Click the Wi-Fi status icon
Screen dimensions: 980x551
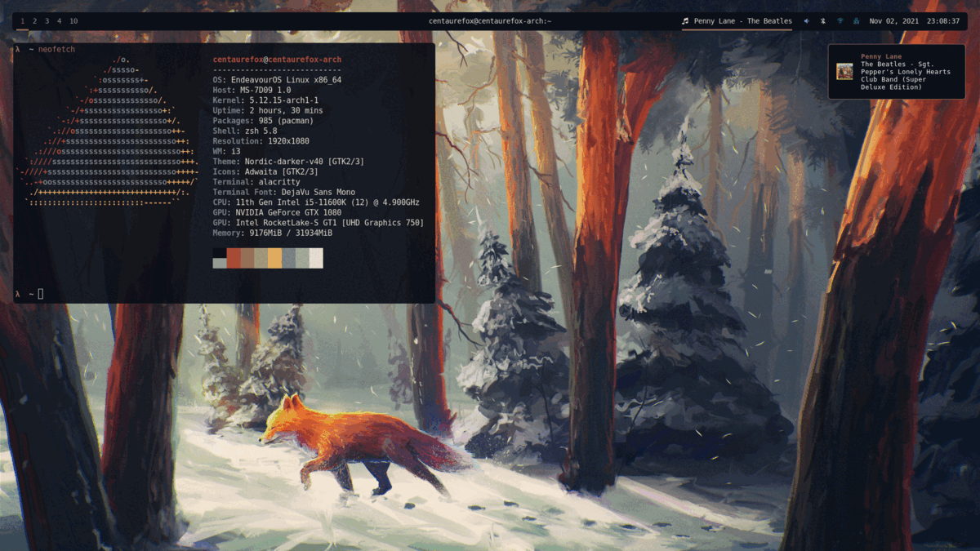tap(840, 21)
